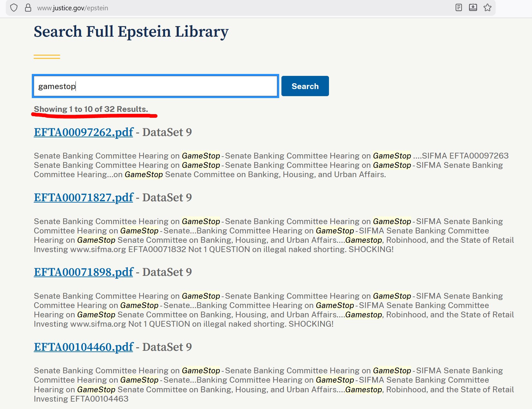532x409 pixels.
Task: Click the blue Search button
Action: click(x=305, y=86)
